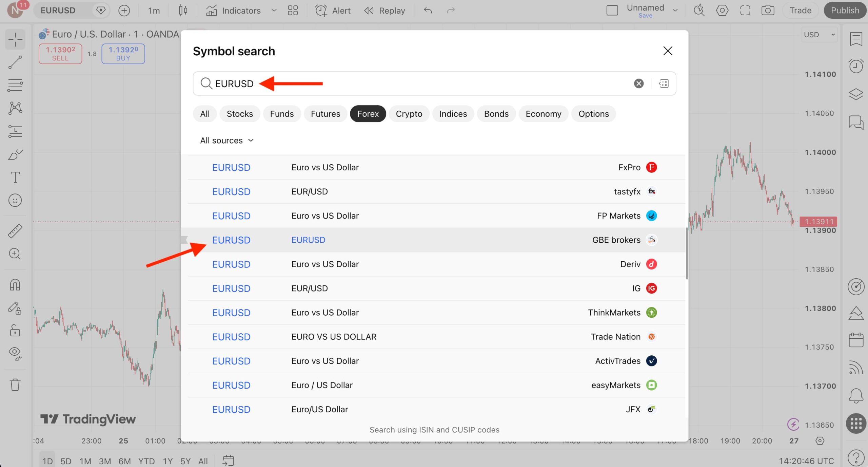Open the USD currency dropdown
Image resolution: width=868 pixels, height=467 pixels.
pos(820,35)
